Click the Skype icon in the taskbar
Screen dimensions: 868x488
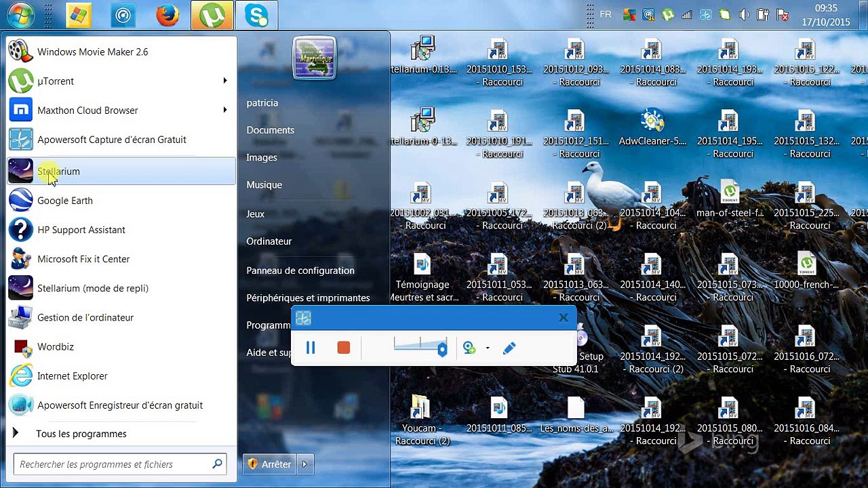tap(257, 15)
